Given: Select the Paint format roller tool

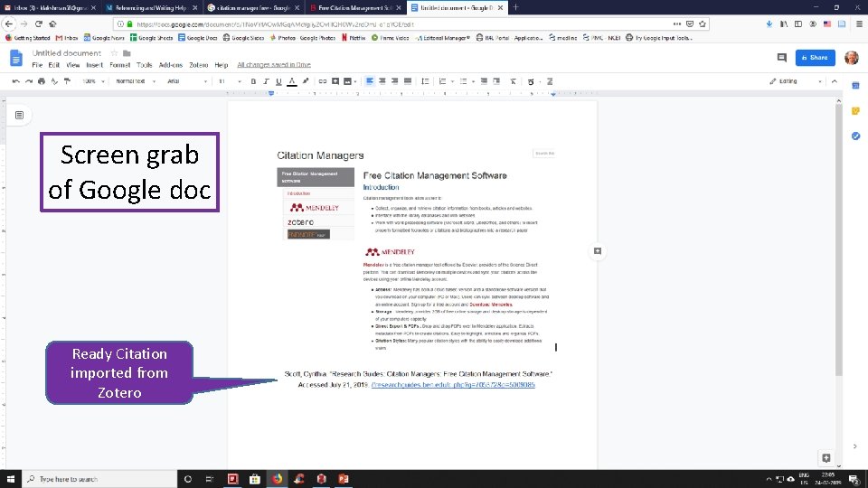Looking at the screenshot, I should point(68,81).
